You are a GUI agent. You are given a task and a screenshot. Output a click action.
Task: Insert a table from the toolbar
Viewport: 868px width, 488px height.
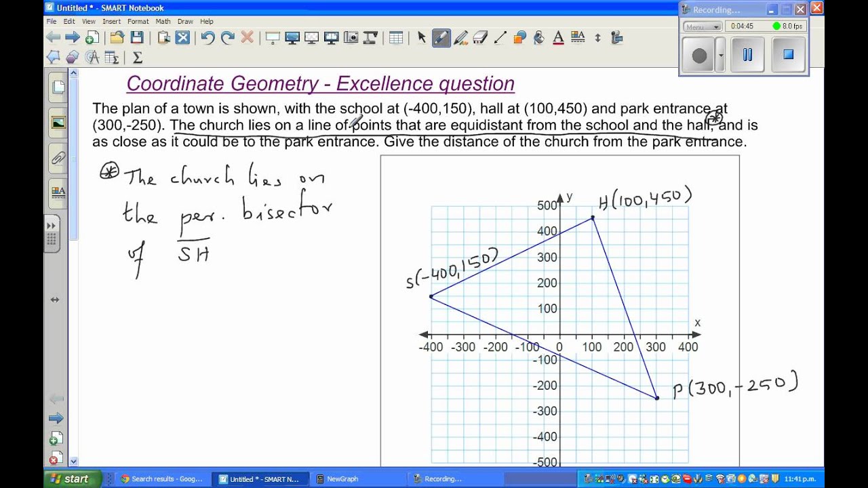click(396, 37)
